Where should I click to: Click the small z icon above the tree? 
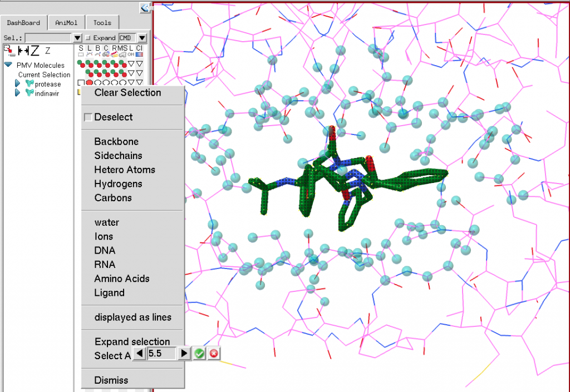click(x=48, y=51)
